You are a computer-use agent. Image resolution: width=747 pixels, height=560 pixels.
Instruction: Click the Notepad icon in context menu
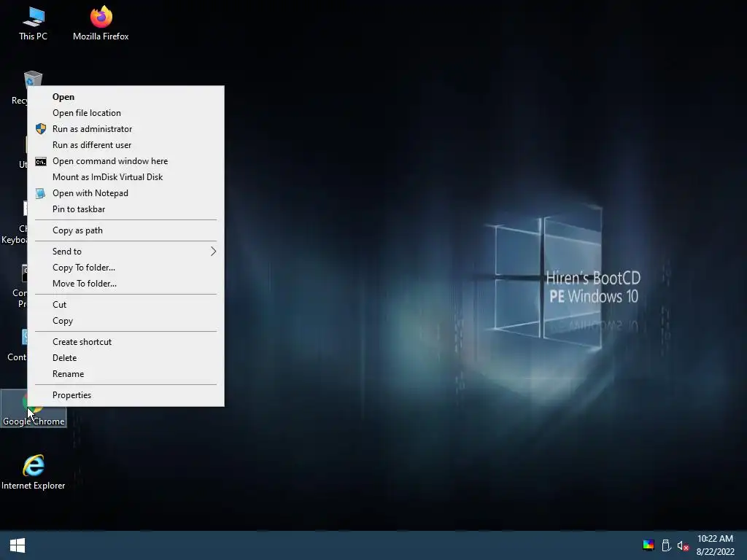[41, 192]
